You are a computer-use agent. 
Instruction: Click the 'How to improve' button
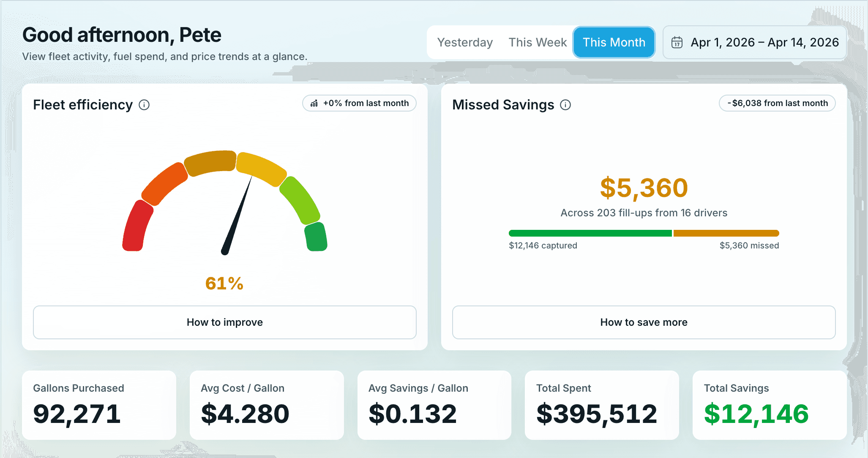click(x=224, y=322)
